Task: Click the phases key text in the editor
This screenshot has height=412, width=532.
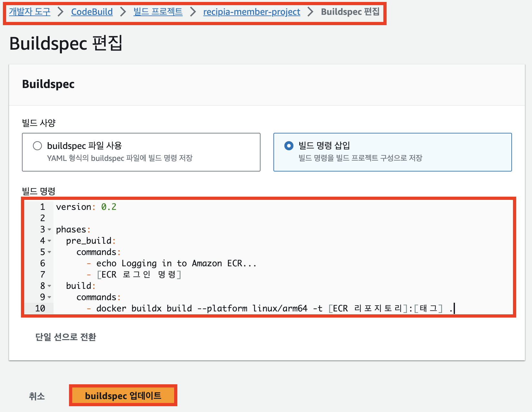Action: (71, 230)
